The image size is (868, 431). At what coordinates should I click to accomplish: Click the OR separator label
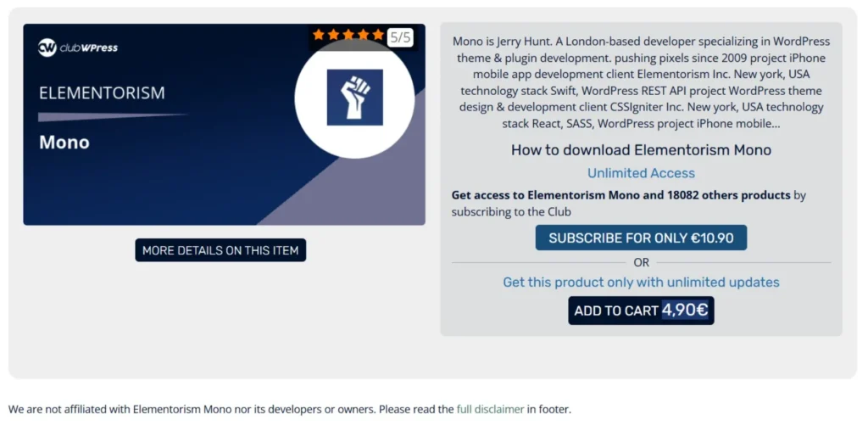[x=641, y=263]
